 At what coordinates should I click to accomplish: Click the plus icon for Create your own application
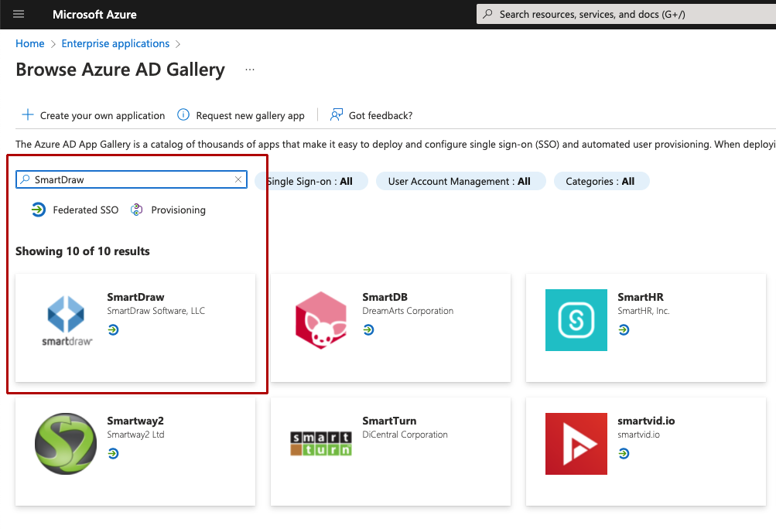(x=28, y=115)
